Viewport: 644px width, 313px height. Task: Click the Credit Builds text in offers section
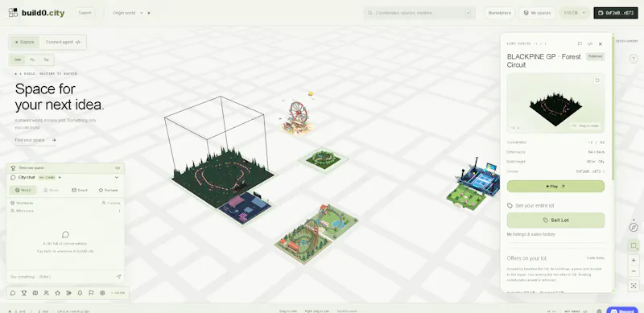[x=595, y=258]
